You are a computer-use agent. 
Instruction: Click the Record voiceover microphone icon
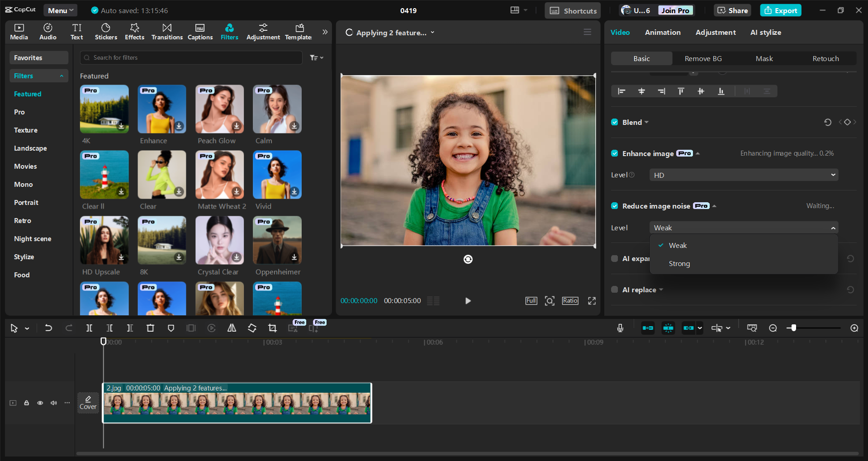point(620,328)
